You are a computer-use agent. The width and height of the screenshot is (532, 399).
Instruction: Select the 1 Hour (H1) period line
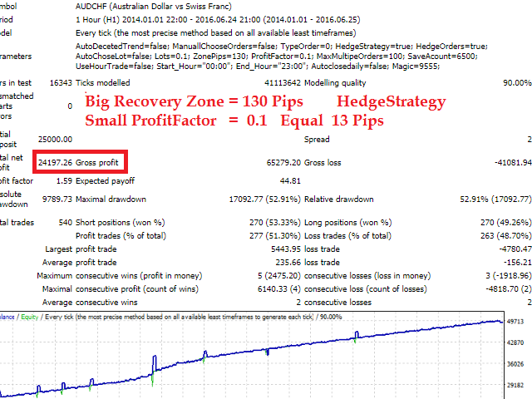(218, 20)
